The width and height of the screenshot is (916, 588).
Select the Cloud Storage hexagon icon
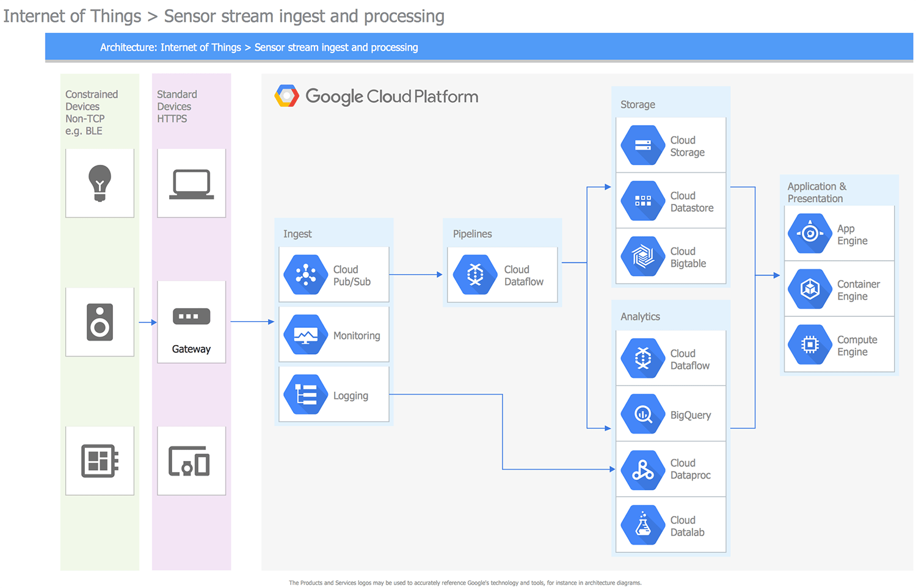[x=642, y=145]
